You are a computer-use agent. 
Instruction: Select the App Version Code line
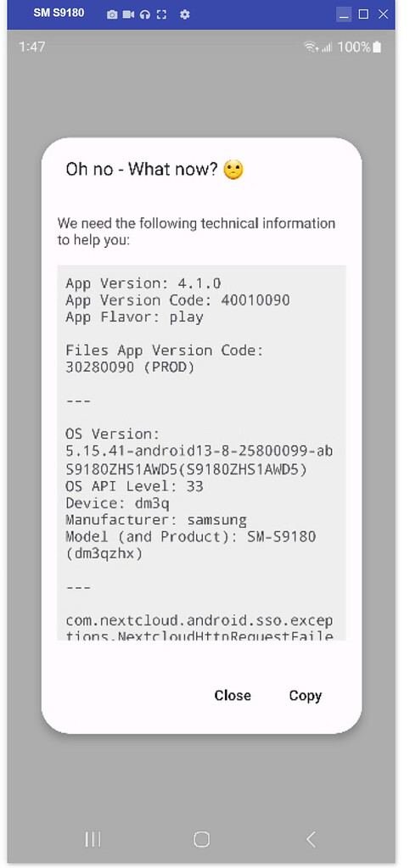(x=177, y=300)
